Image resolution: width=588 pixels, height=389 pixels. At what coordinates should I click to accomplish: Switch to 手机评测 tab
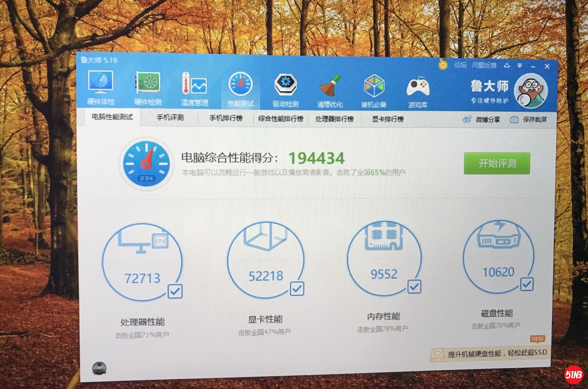(x=170, y=118)
